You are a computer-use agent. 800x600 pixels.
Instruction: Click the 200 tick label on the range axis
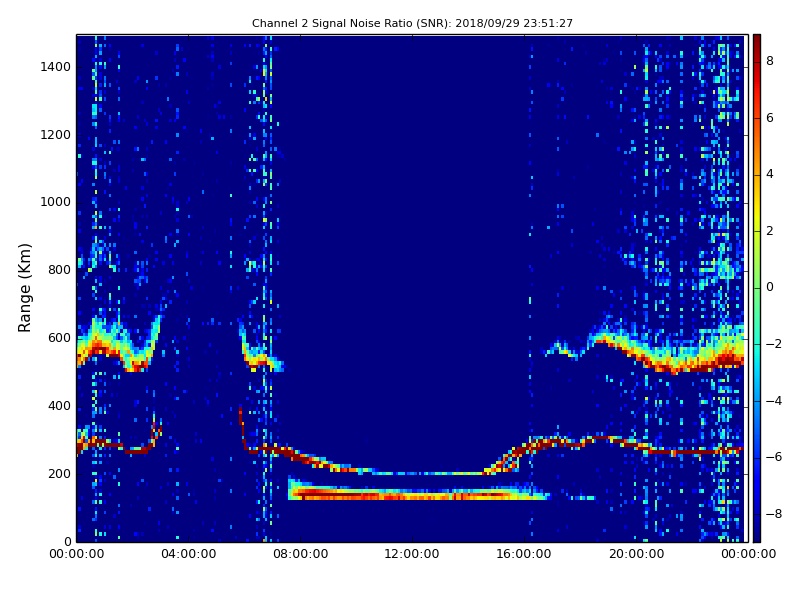(59, 473)
